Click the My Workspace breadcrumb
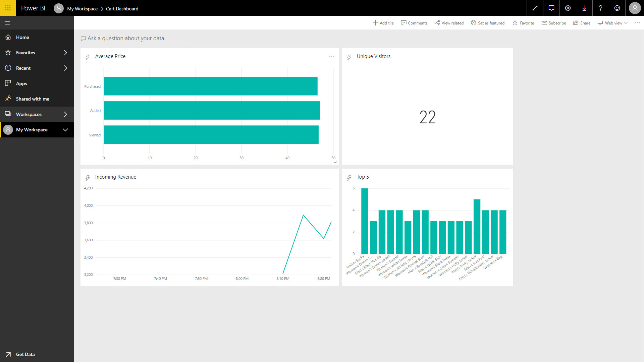644x362 pixels. tap(82, 9)
